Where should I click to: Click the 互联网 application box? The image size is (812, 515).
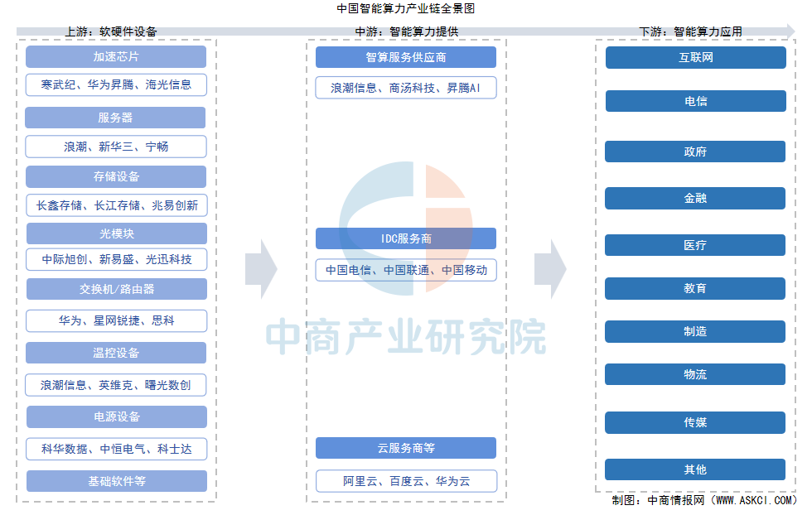(696, 57)
